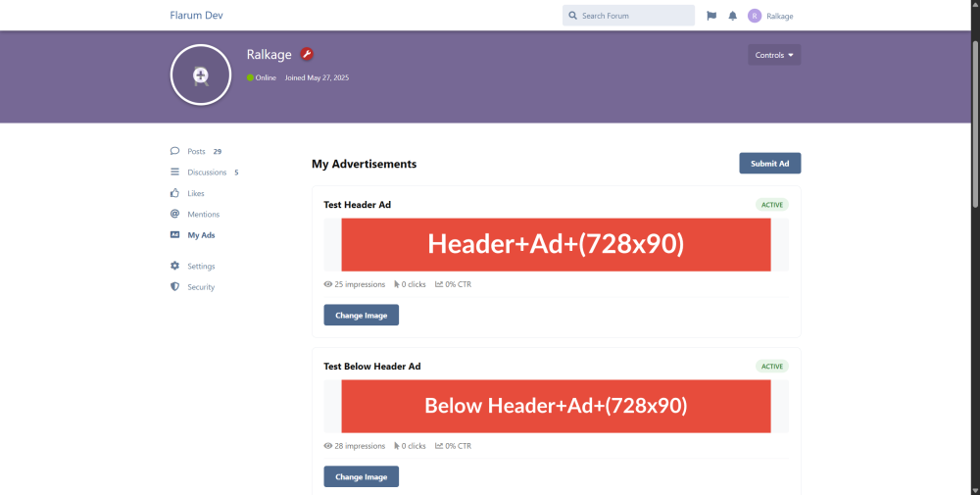Click ACTIVE badge on Test Below Header Ad
980x495 pixels.
(x=772, y=367)
